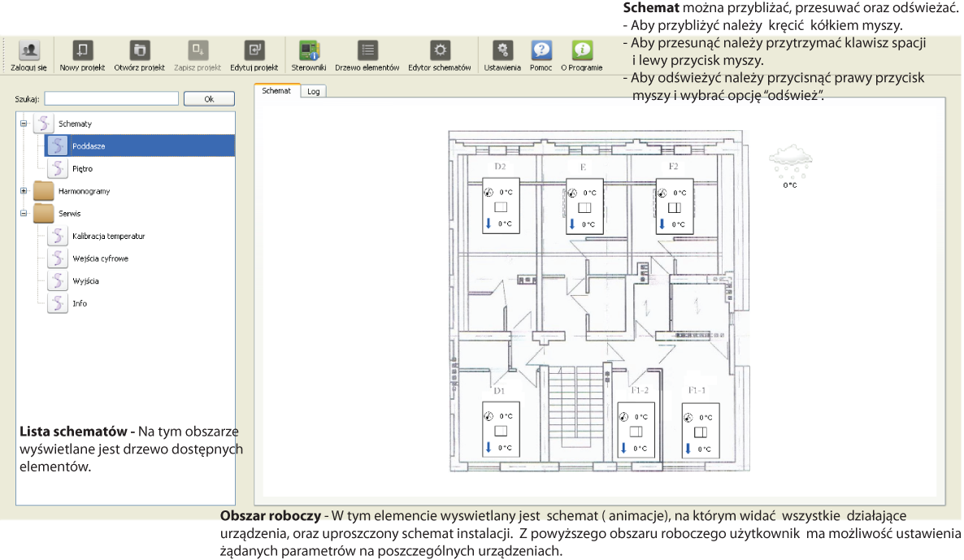Image resolution: width=964 pixels, height=560 pixels.
Task: Open Kalibracja temperatur item
Action: tap(108, 236)
